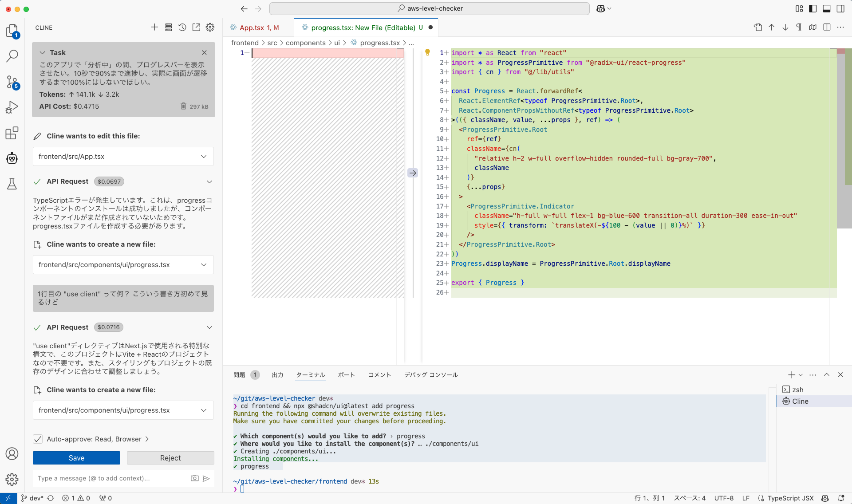This screenshot has width=852, height=504.
Task: Open the Source Control view
Action: [x=12, y=82]
